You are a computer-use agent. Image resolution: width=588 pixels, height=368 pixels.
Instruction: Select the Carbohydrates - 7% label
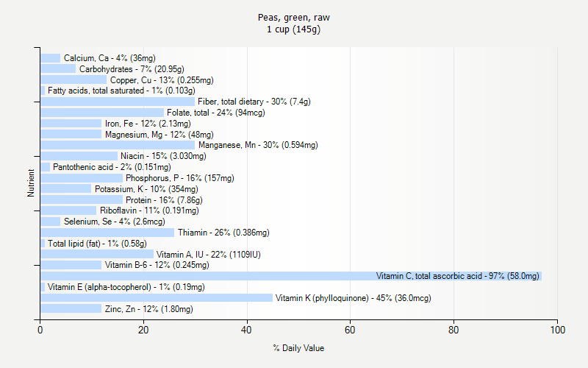132,69
